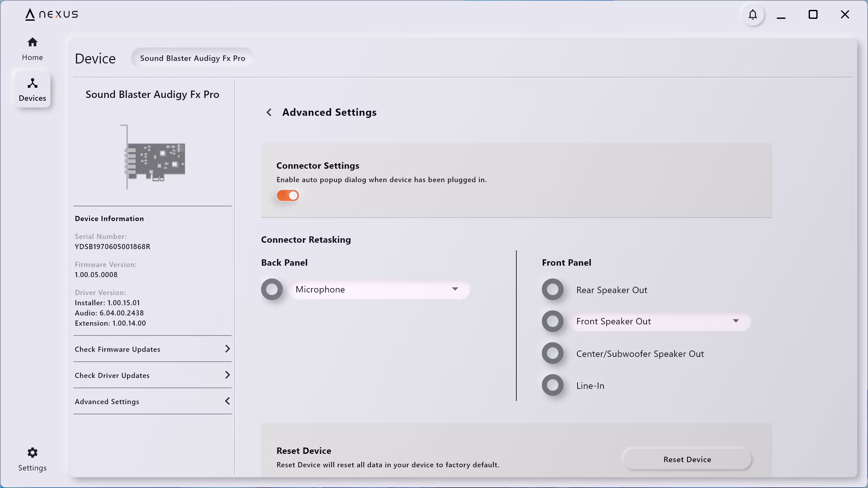The width and height of the screenshot is (868, 488).
Task: Open Check Firmware Updates
Action: (x=152, y=349)
